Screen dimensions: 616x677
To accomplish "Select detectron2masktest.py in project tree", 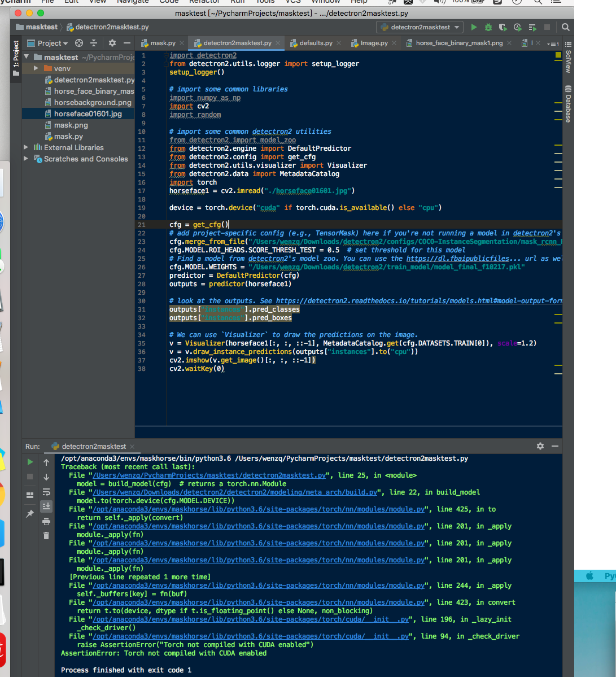I will point(89,80).
